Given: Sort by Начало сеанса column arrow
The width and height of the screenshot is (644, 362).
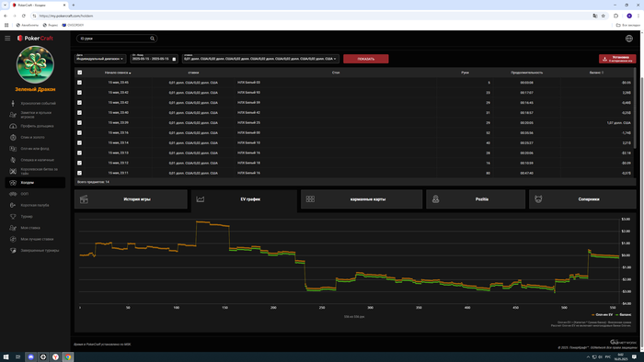Looking at the screenshot, I should point(130,73).
